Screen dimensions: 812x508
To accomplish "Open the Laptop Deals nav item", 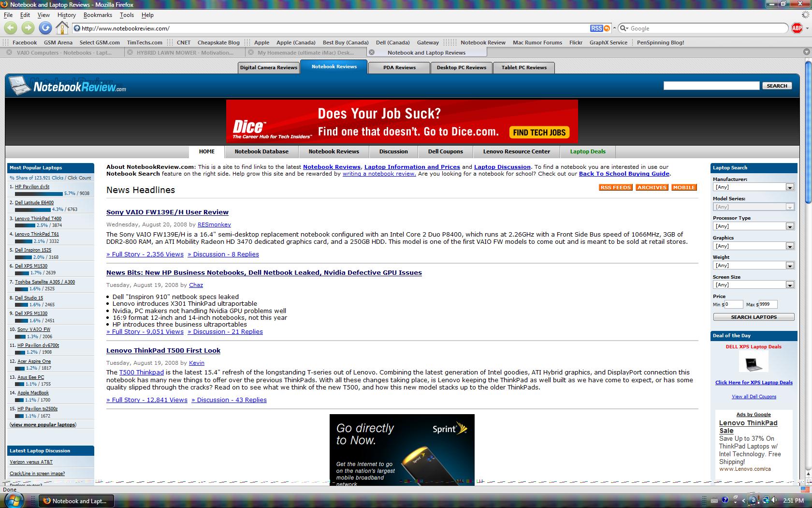I will click(x=588, y=151).
